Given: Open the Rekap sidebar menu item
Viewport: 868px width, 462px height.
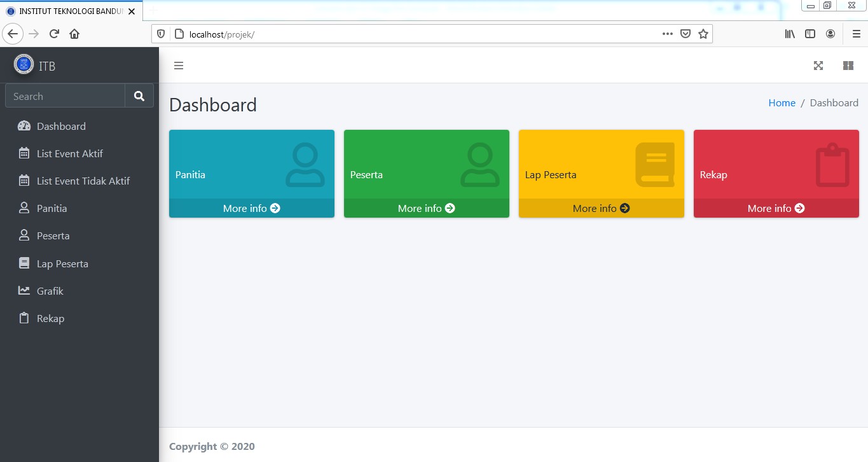Looking at the screenshot, I should pos(50,318).
